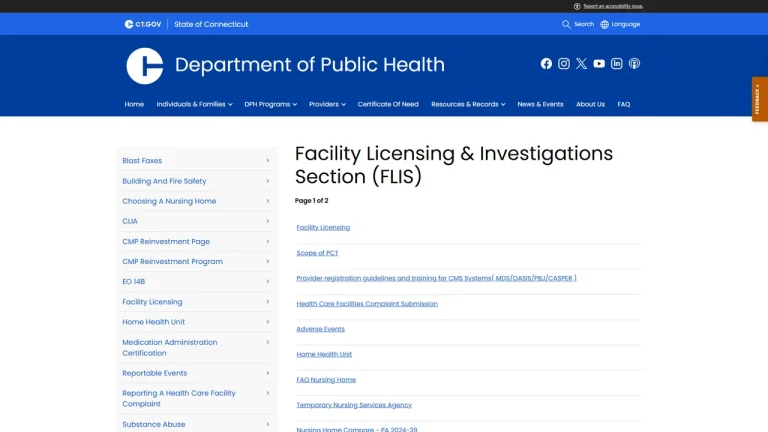Expand Choosing A Nursing Home chevron
This screenshot has height=432, width=768.
click(267, 201)
